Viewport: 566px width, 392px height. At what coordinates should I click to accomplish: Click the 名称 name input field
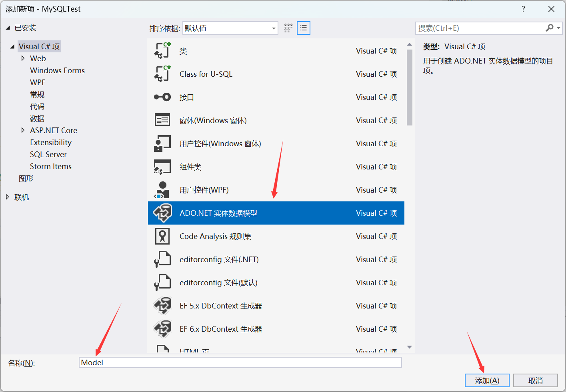[x=240, y=362]
